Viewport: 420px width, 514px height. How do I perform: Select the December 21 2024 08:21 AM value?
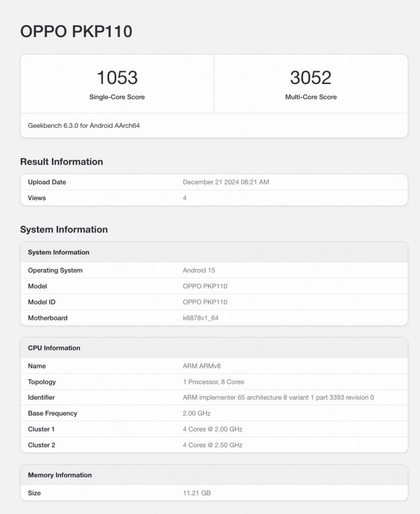(x=226, y=182)
